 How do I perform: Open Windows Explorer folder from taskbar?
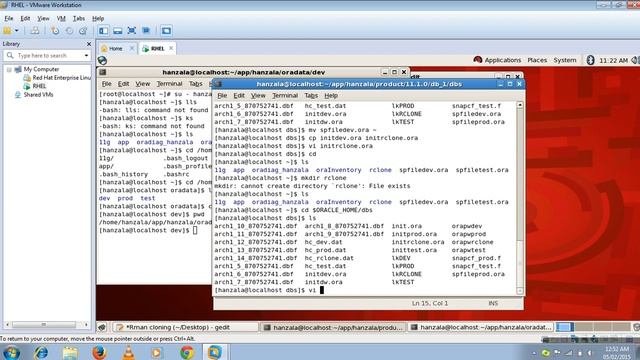pyautogui.click(x=70, y=352)
